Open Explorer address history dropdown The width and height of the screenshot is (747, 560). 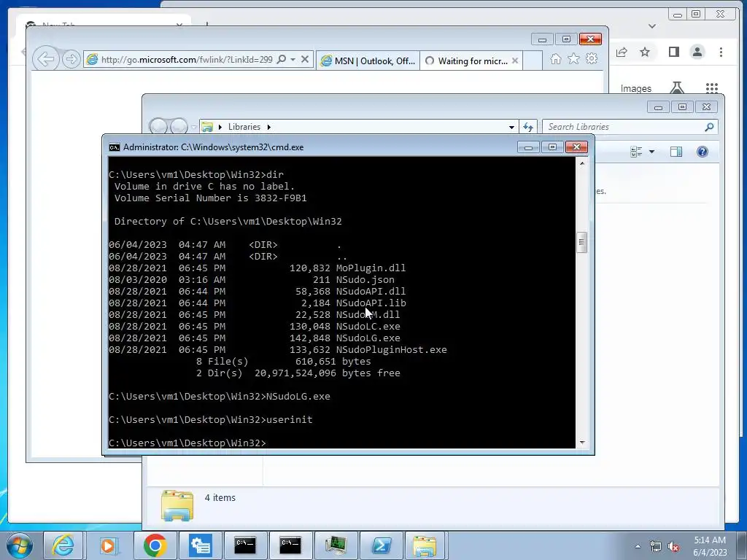511,127
